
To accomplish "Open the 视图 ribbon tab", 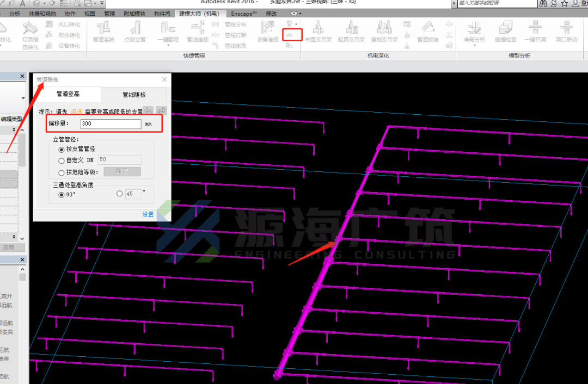I will click(x=90, y=14).
